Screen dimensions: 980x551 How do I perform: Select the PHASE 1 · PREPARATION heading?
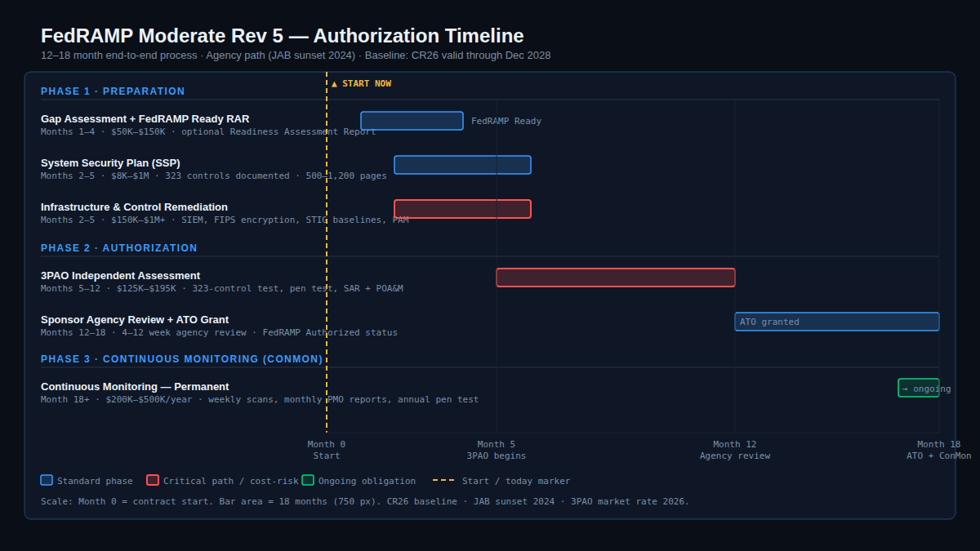pos(113,91)
